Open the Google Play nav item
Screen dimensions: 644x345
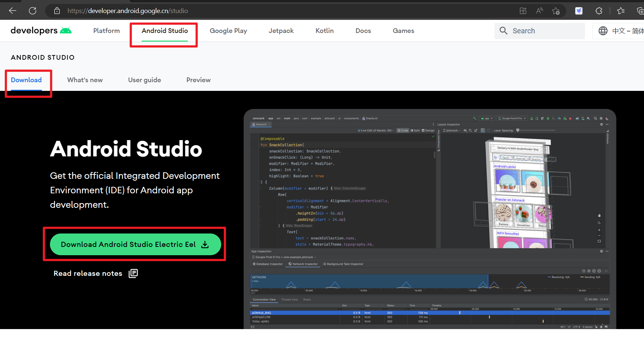228,31
